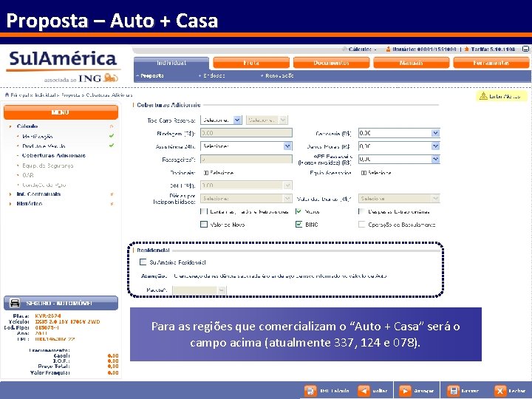The width and height of the screenshot is (532, 399).
Task: Check the Operação de Basculamento checkbox
Action: tap(361, 225)
